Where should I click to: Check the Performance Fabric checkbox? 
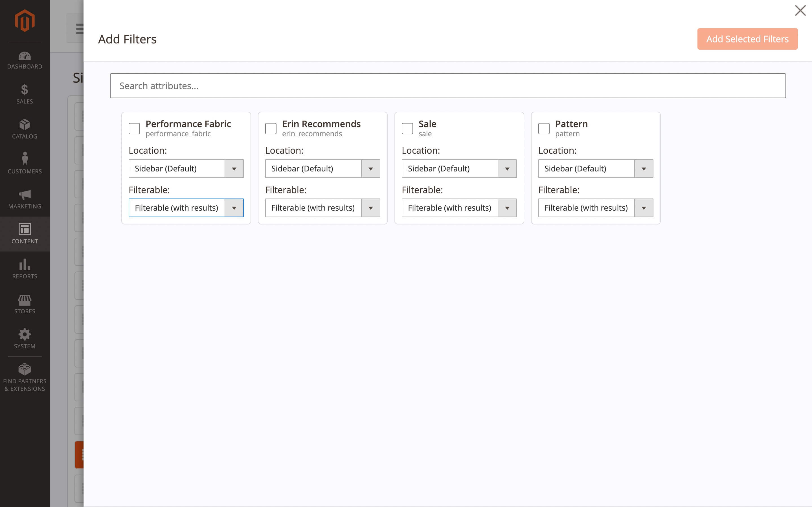pyautogui.click(x=134, y=128)
